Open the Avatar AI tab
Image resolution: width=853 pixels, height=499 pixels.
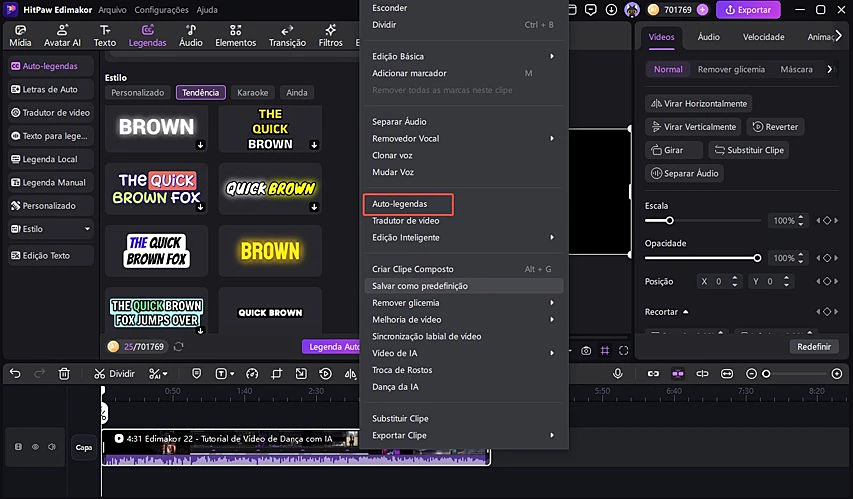coord(62,36)
